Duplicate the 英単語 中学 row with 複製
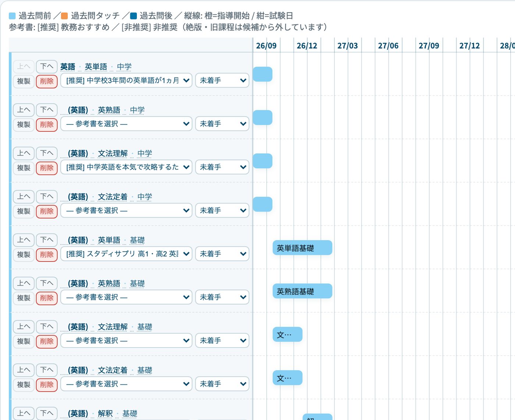This screenshot has width=515, height=420. pyautogui.click(x=24, y=81)
